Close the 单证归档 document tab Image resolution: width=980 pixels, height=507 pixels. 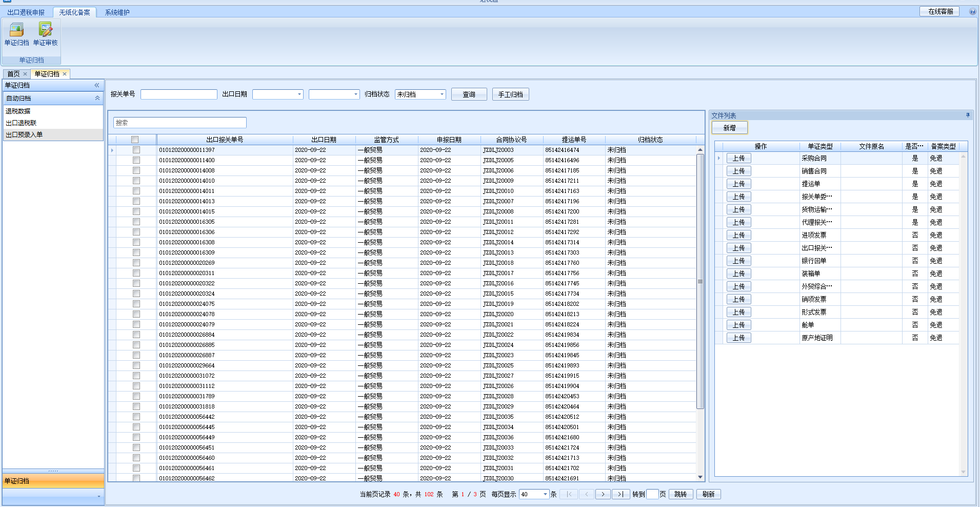[x=65, y=74]
